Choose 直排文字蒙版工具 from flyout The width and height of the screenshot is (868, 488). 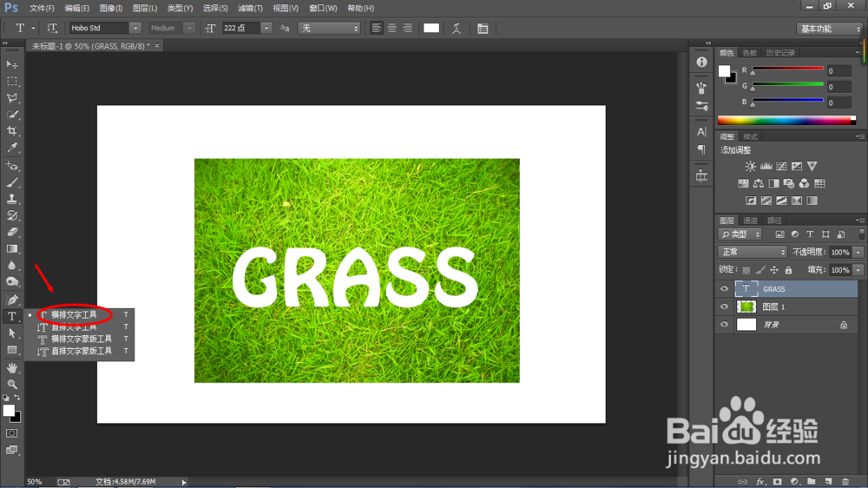81,351
